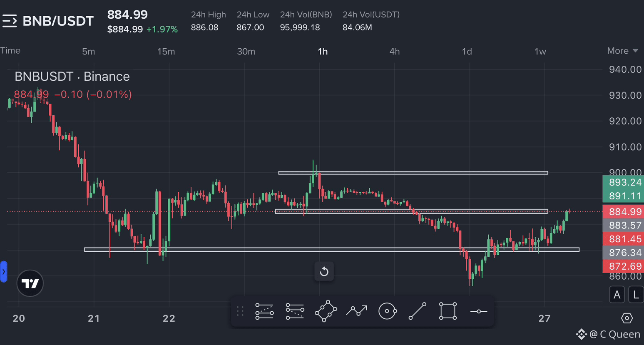Image resolution: width=644 pixels, height=345 pixels.
Task: Open the symbol menu via hamburger icon
Action: pyautogui.click(x=10, y=20)
